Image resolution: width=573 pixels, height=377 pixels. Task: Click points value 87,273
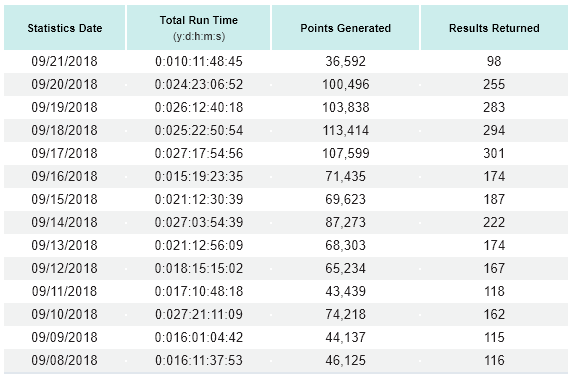[346, 222]
